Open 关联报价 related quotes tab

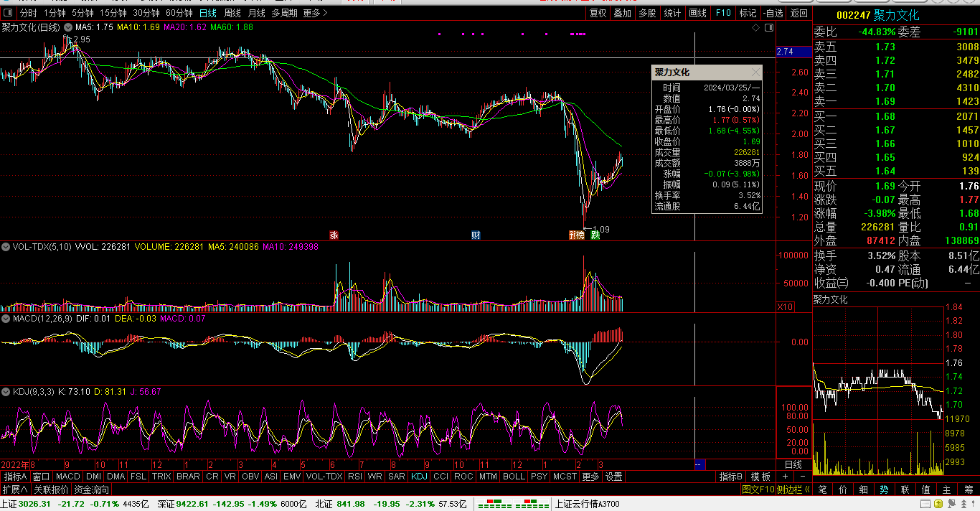51,489
